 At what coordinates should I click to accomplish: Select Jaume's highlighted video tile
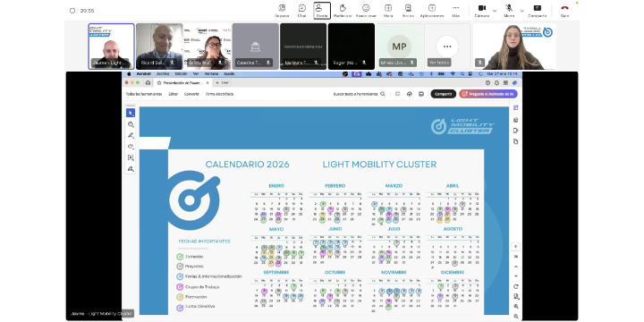tap(111, 47)
